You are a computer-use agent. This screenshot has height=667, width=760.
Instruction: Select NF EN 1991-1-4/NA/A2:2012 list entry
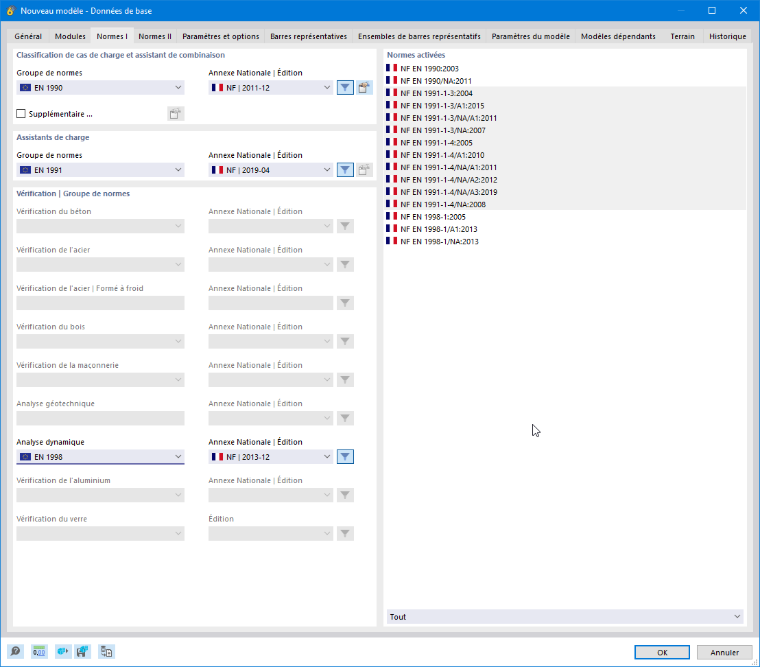point(565,180)
